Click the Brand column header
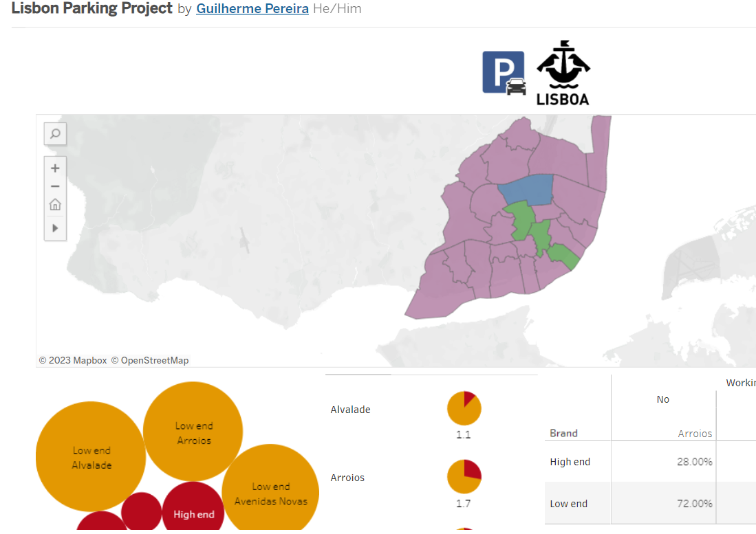The image size is (756, 534). tap(563, 433)
